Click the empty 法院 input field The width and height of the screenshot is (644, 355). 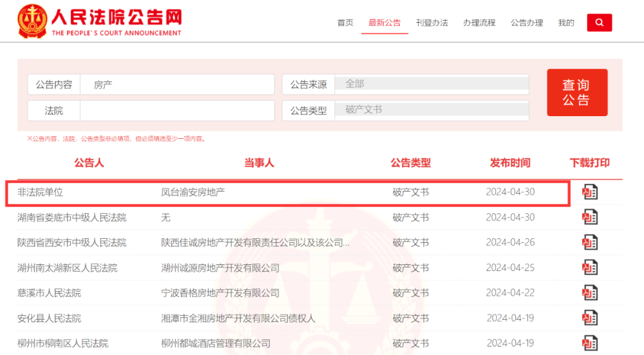pyautogui.click(x=177, y=111)
